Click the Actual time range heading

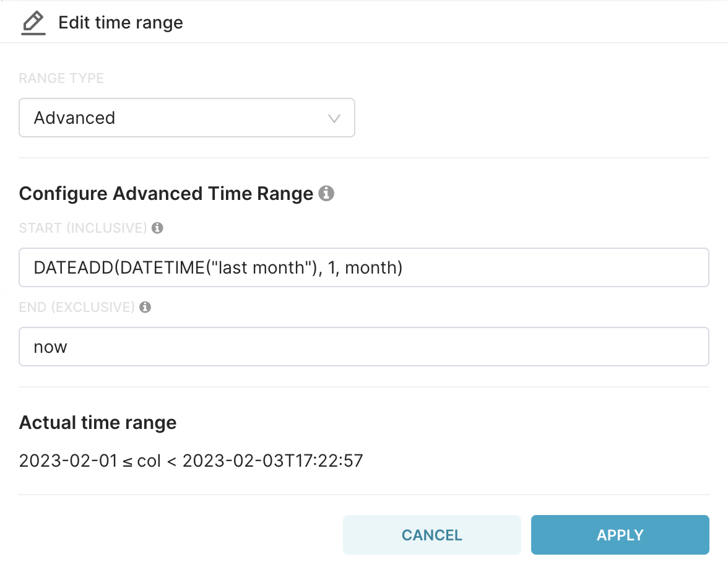(98, 422)
